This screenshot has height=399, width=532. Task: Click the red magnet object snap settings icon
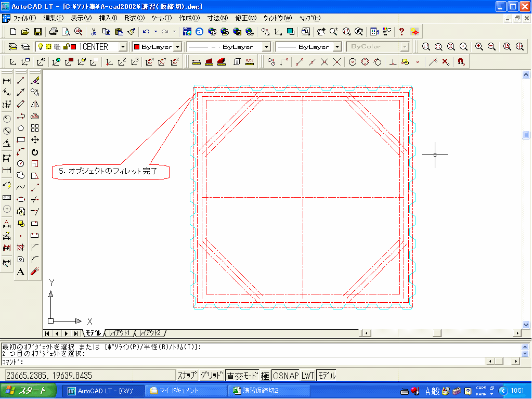[461, 62]
